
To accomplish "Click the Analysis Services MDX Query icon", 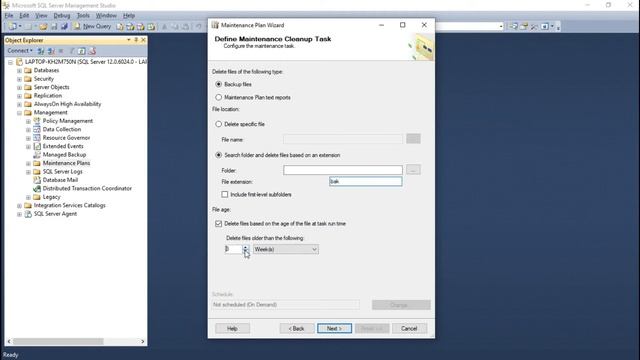I will tap(130, 27).
